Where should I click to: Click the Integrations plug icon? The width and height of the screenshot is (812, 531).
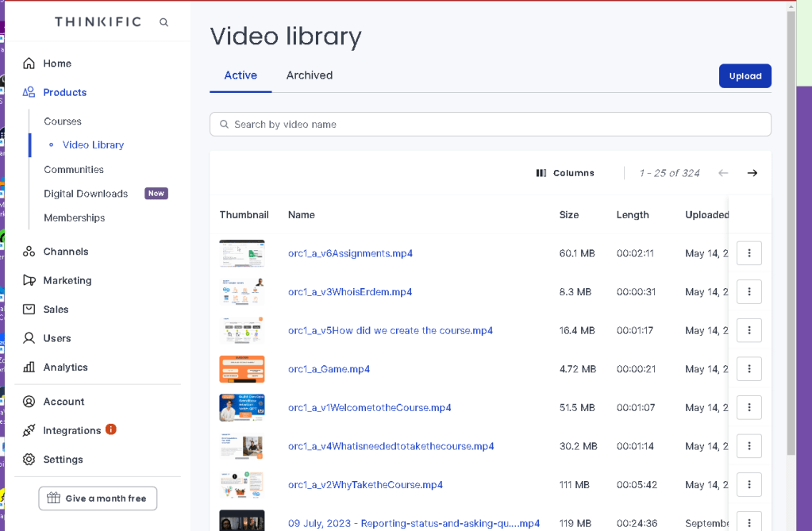29,430
